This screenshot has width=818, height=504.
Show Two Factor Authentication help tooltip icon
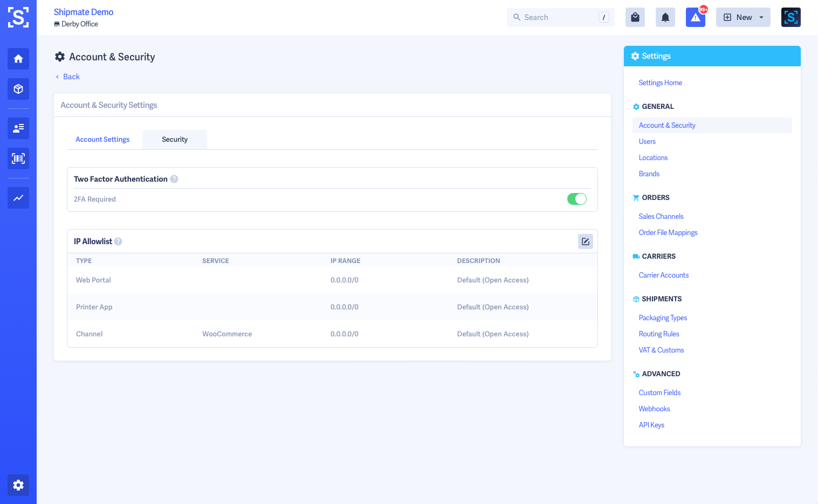[174, 179]
